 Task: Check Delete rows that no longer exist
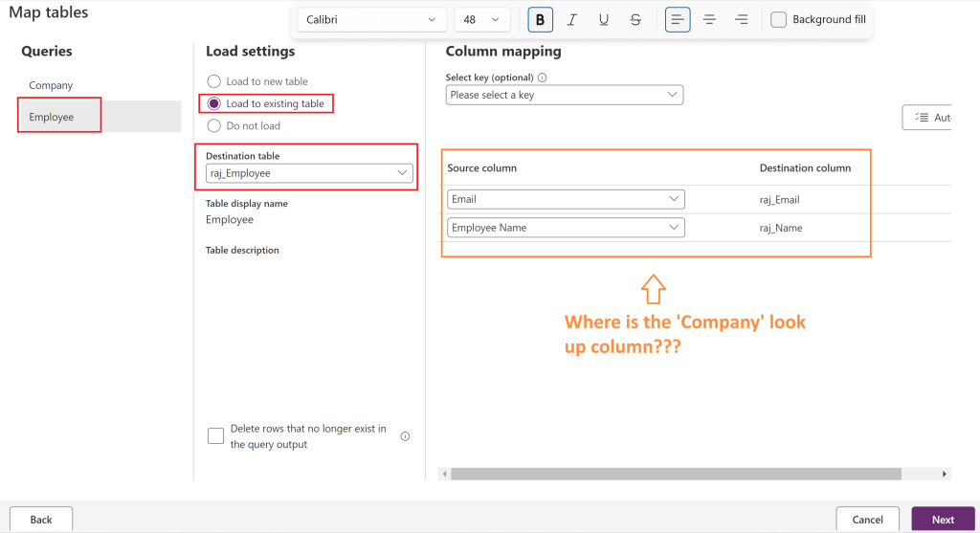tap(215, 436)
